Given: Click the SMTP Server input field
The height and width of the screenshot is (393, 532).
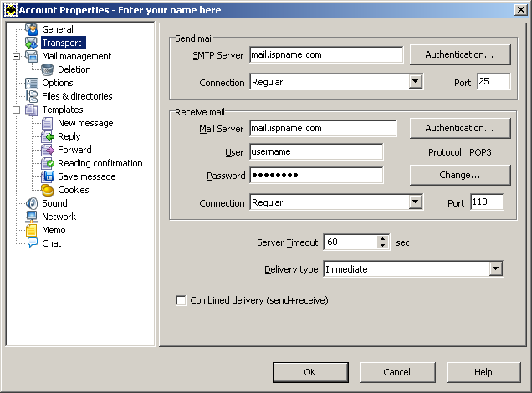Looking at the screenshot, I should 326,55.
